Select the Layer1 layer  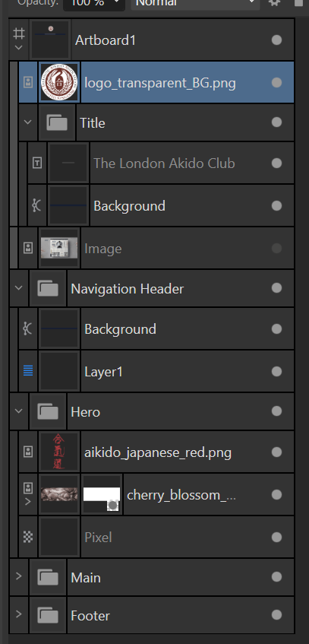coord(156,371)
